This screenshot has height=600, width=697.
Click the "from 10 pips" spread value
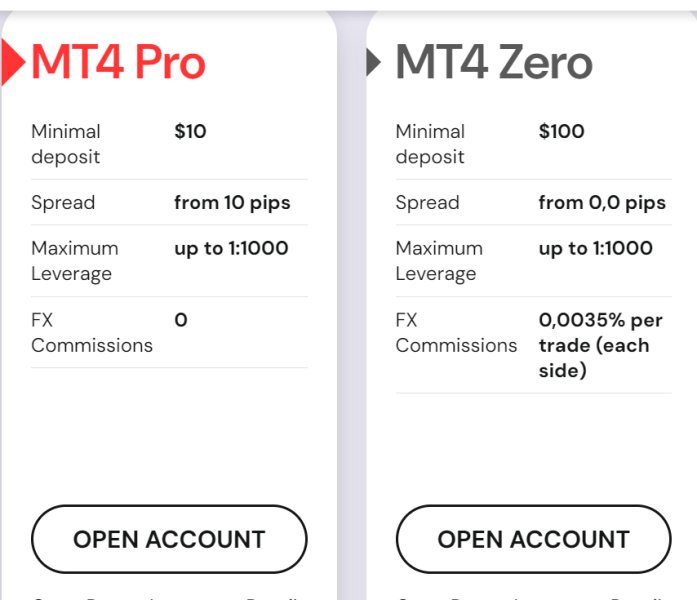pos(232,202)
